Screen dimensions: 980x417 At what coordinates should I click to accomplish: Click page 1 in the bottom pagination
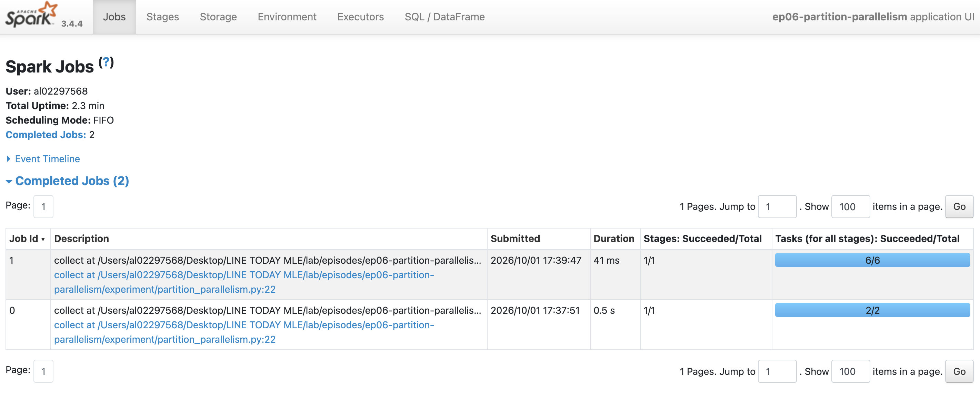point(43,371)
